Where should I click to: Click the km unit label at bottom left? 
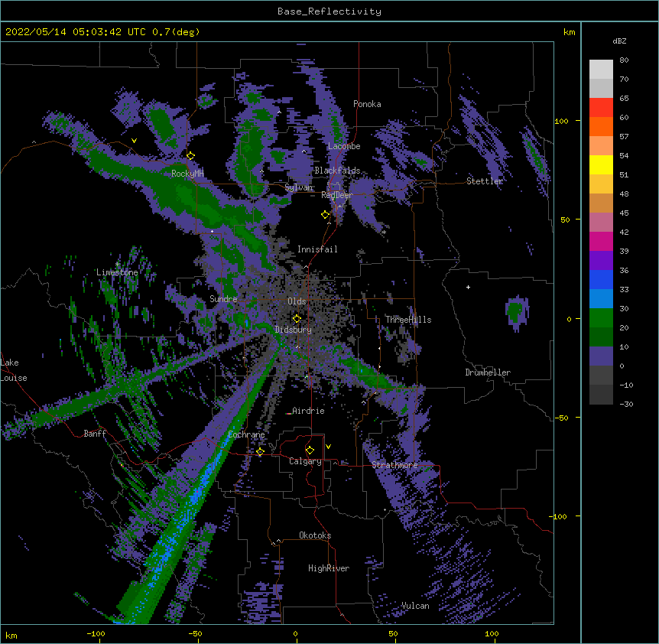[x=11, y=636]
